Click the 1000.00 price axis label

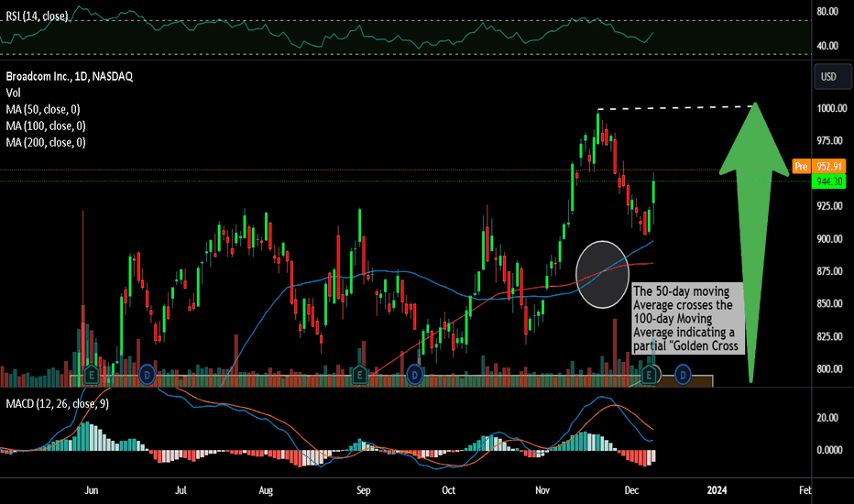[x=832, y=108]
